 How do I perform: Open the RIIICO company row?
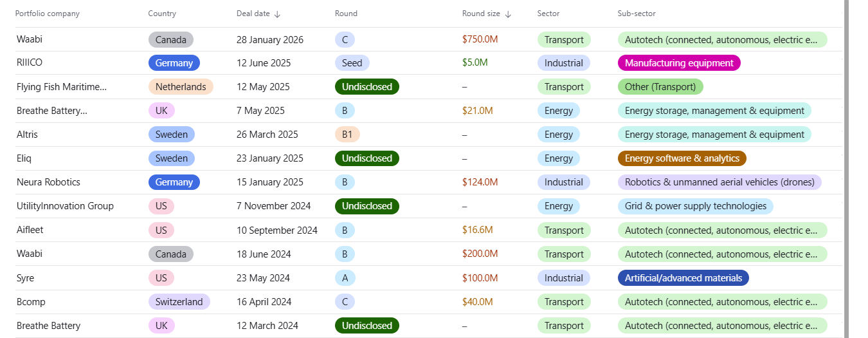30,63
